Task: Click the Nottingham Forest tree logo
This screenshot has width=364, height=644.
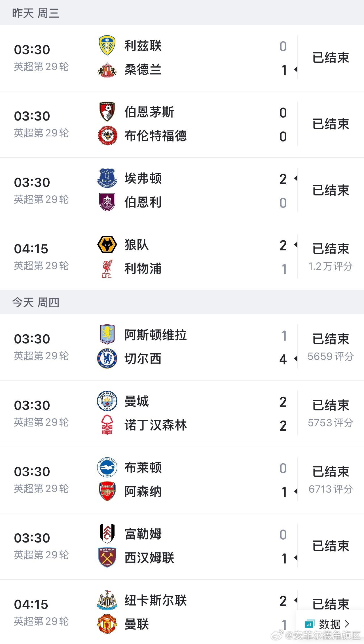Action: click(107, 425)
